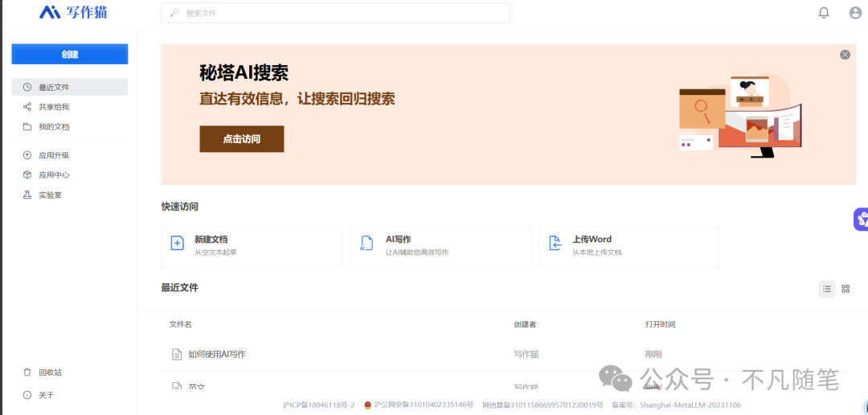The height and width of the screenshot is (415, 868).
Task: Click the 秘塔AI搜索 banner heading
Action: point(244,72)
